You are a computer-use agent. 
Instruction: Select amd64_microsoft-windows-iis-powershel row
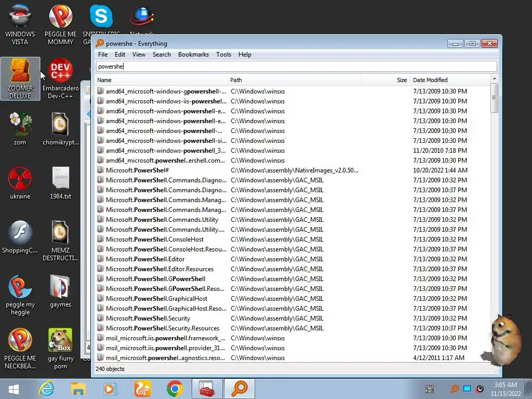coord(293,101)
